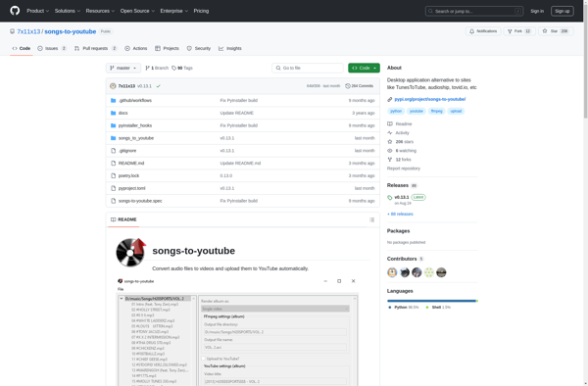Expand the Resources menu
Viewport: 588px width, 386px height.
click(x=100, y=11)
